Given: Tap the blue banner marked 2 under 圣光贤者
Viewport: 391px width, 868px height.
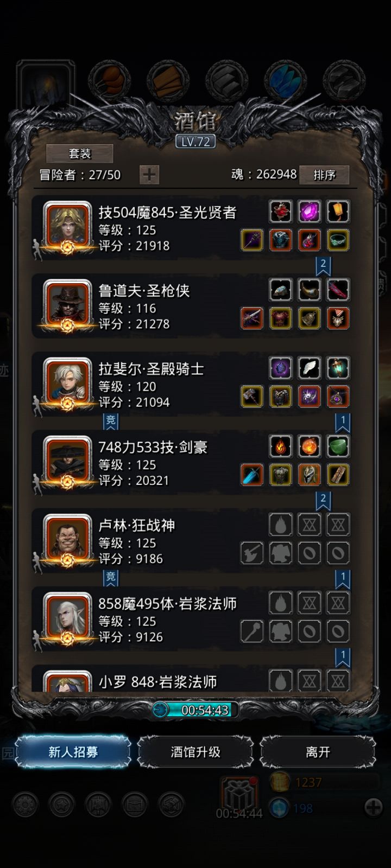Looking at the screenshot, I should (323, 266).
